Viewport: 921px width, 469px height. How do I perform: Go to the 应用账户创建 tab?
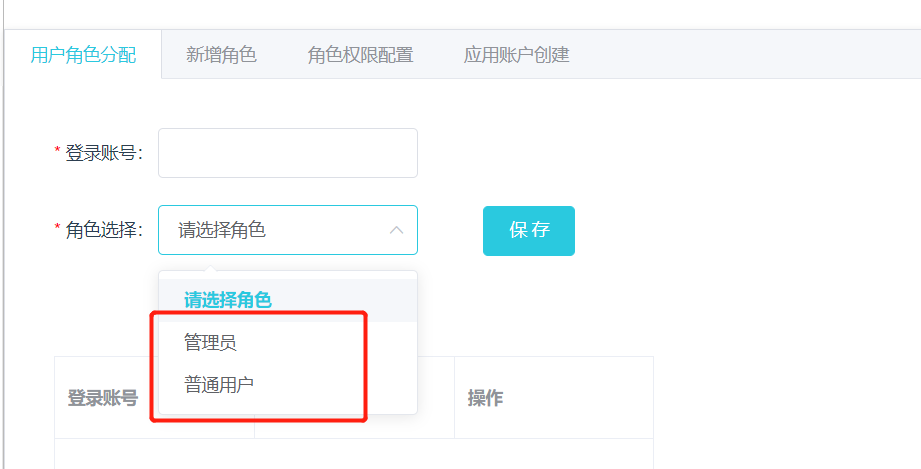(516, 55)
